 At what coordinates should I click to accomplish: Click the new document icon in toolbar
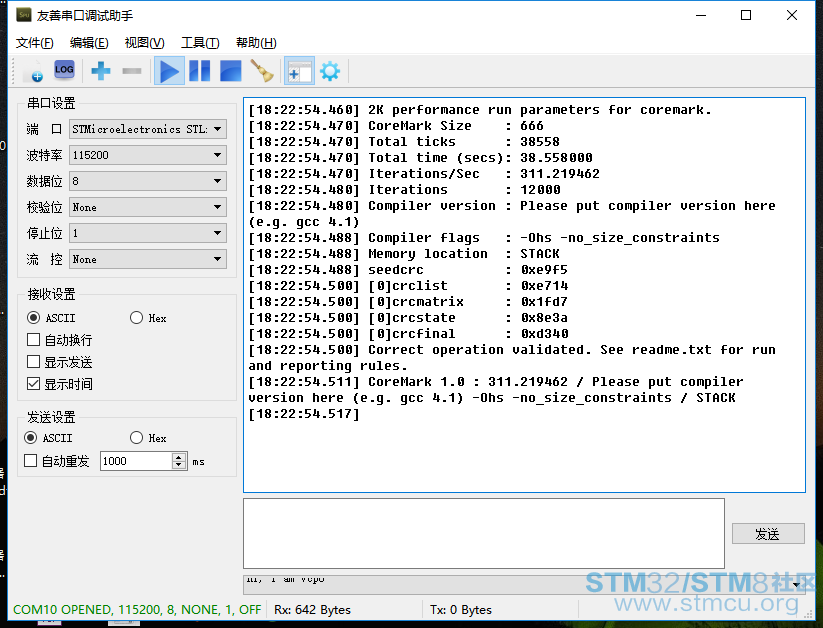tap(34, 71)
